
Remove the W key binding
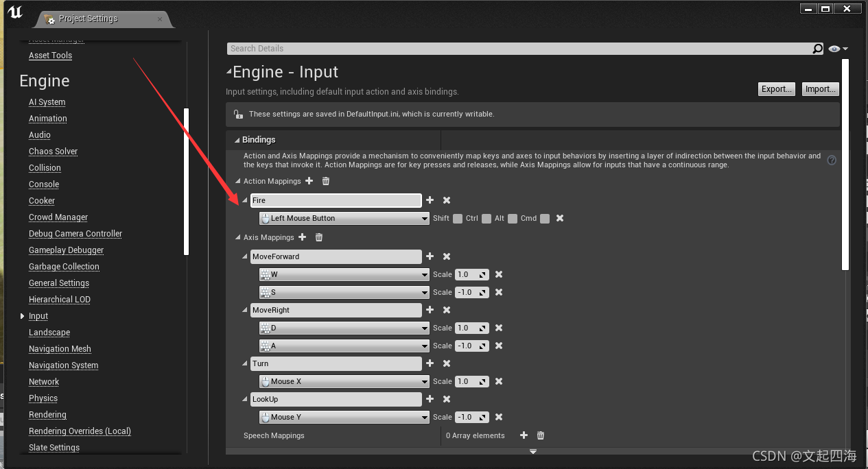(x=499, y=274)
